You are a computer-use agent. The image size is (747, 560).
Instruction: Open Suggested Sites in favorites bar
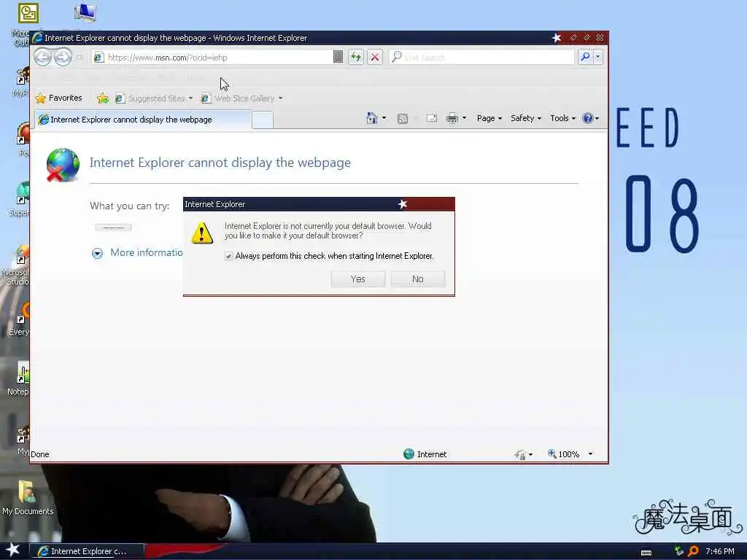[153, 98]
